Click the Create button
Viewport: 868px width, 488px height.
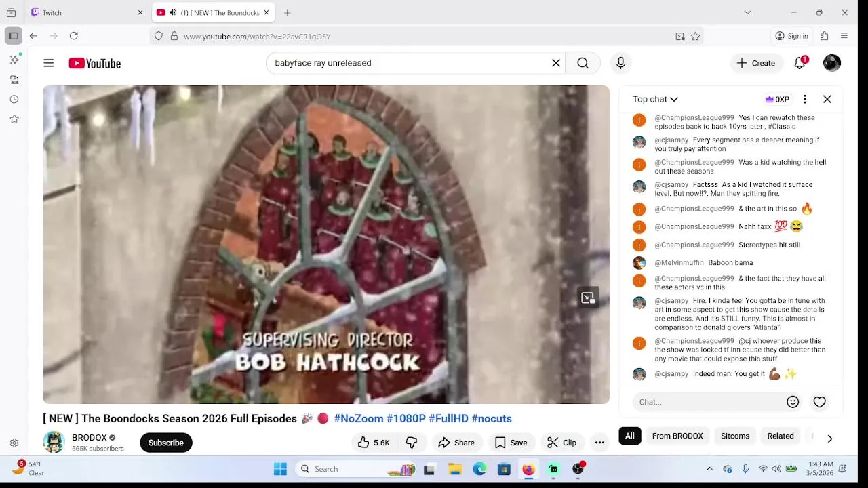(756, 63)
